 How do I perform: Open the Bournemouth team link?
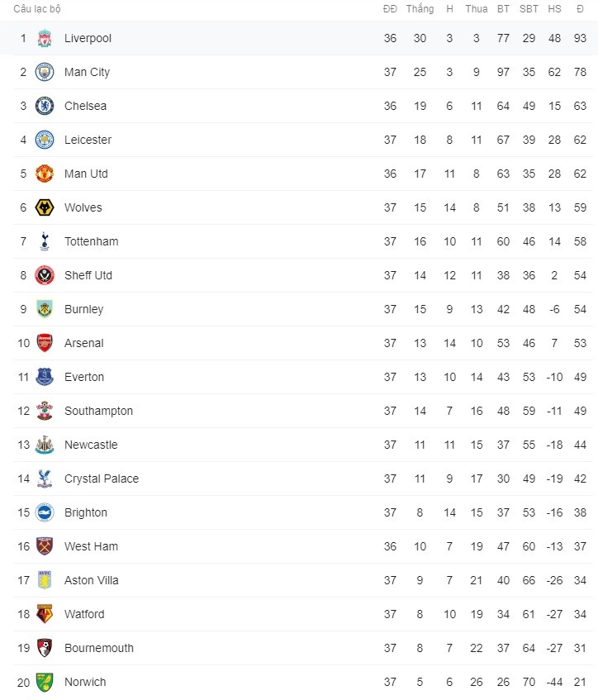pos(99,648)
